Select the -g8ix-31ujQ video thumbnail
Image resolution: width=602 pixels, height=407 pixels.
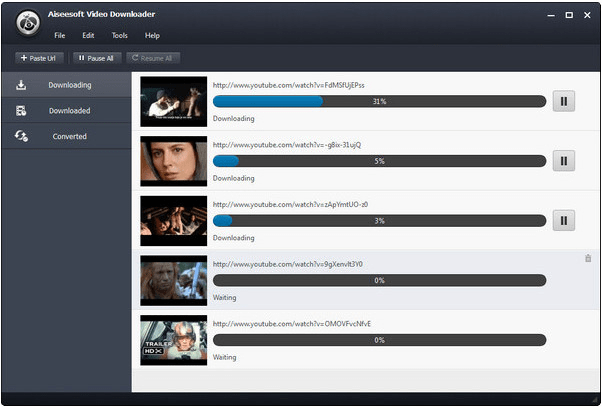point(174,161)
